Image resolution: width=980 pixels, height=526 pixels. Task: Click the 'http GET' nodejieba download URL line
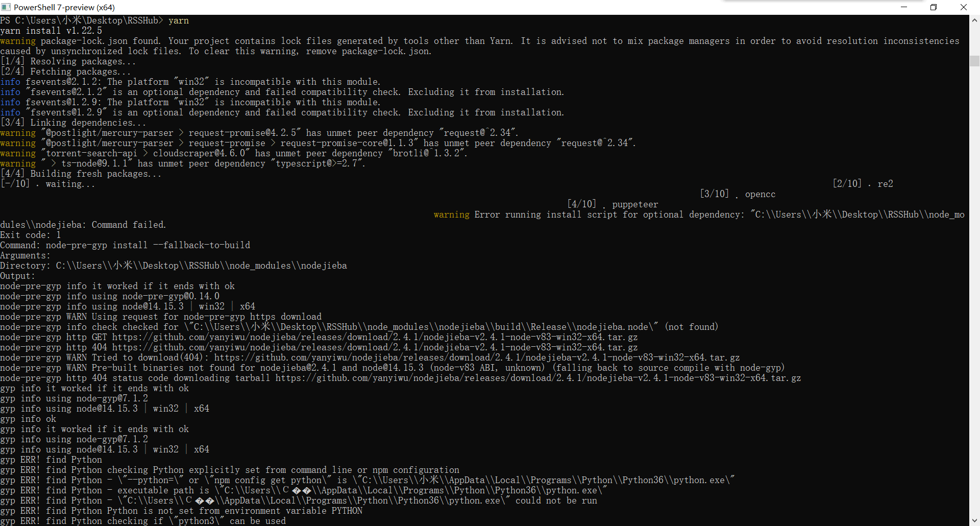coord(319,337)
